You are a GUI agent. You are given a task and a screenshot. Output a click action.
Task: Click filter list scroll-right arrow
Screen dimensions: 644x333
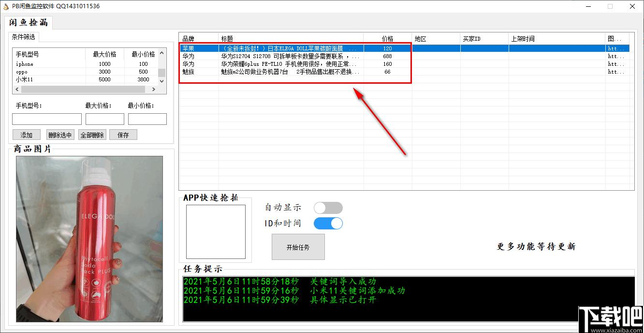tap(154, 90)
